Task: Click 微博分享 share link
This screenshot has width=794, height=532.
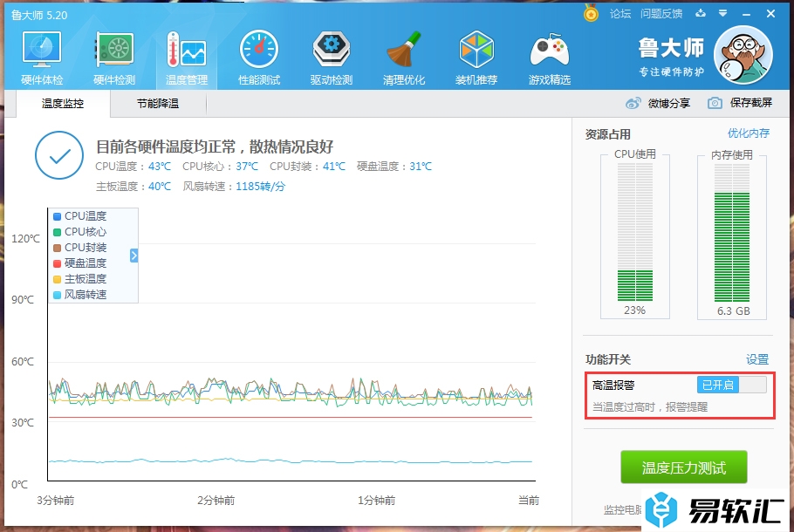Action: [x=669, y=103]
